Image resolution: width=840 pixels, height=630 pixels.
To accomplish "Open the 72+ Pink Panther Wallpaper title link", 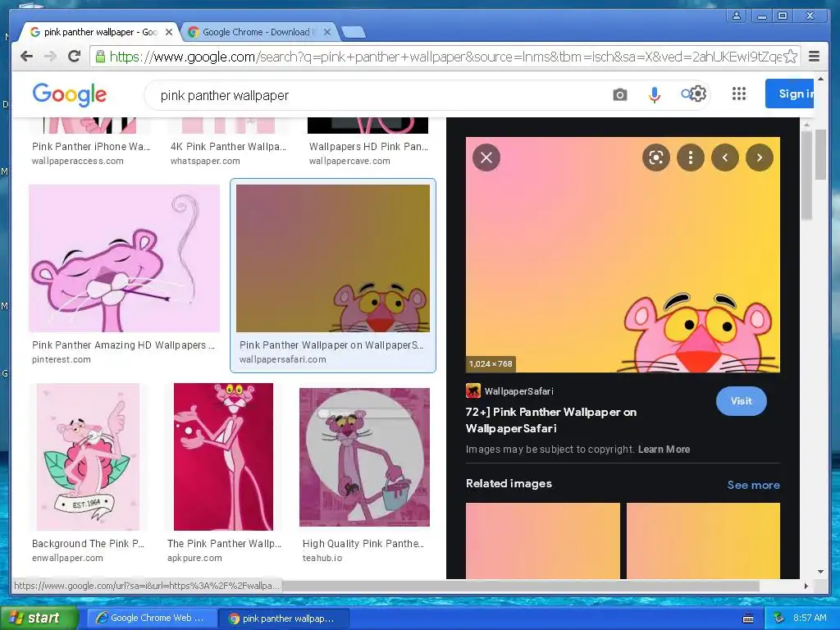I will [x=550, y=420].
